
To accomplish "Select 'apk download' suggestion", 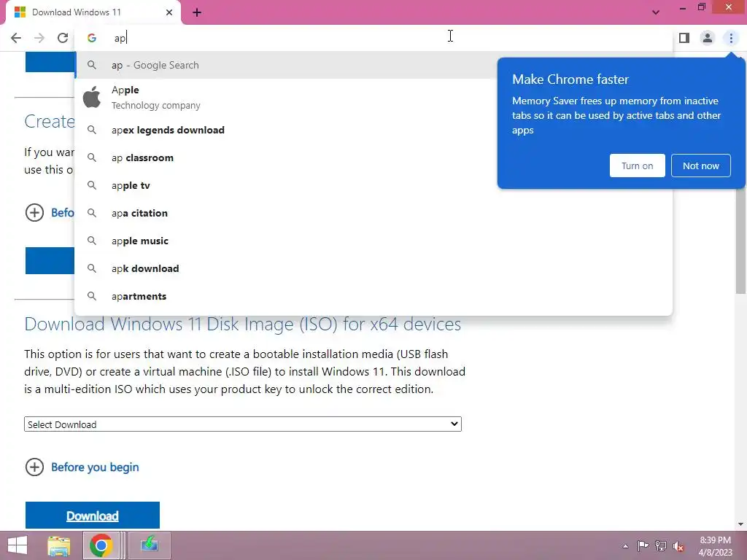I will pyautogui.click(x=373, y=268).
